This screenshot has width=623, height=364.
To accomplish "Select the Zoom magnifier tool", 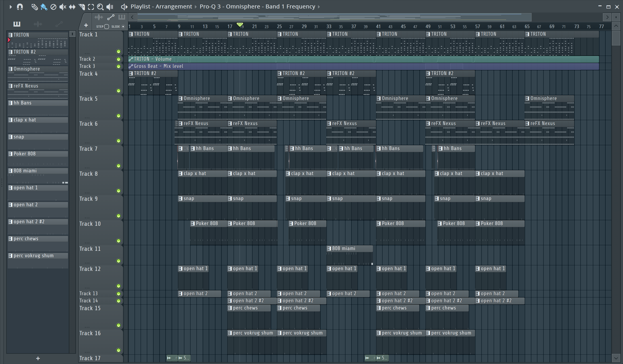I will [100, 7].
